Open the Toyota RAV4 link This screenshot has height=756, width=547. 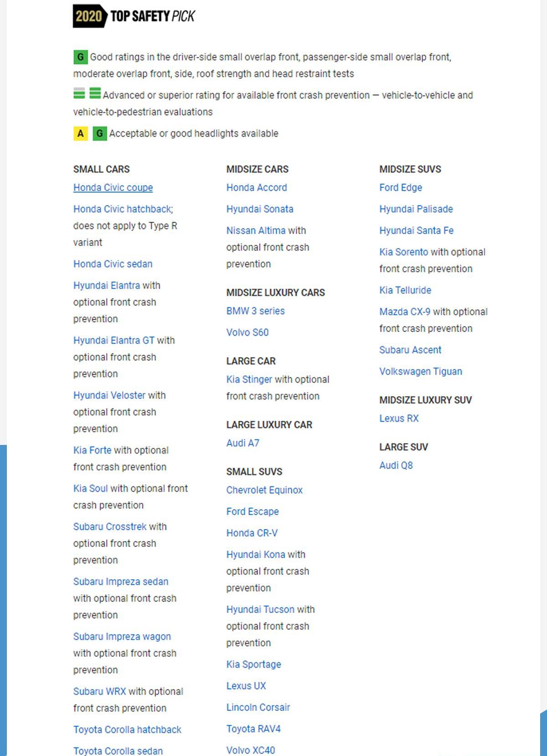253,729
